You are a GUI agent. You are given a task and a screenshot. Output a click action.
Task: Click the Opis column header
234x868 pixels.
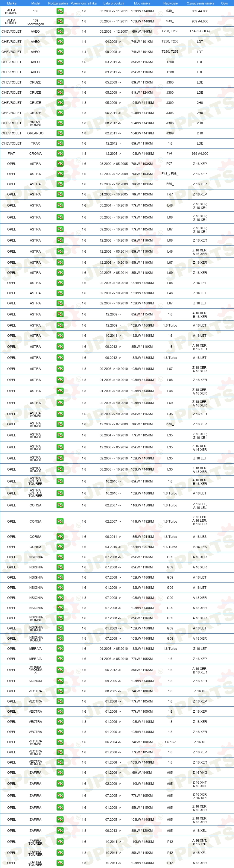coord(224,3)
